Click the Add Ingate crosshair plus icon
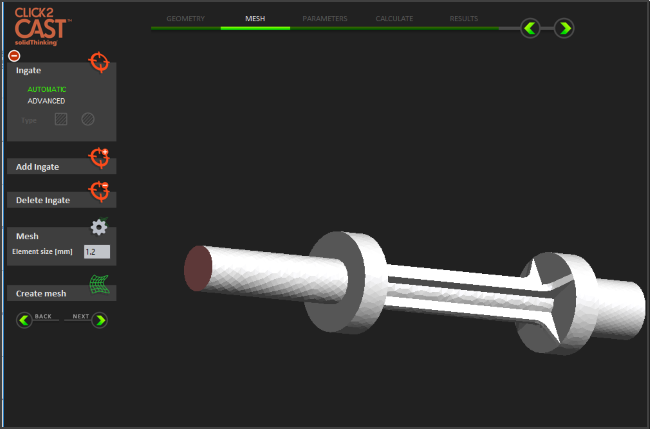The image size is (650, 429). coord(99,158)
